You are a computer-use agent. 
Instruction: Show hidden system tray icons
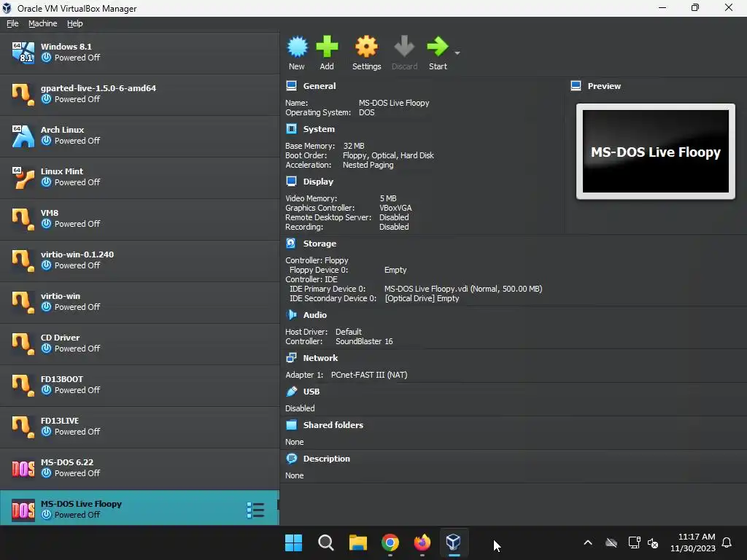(x=588, y=542)
